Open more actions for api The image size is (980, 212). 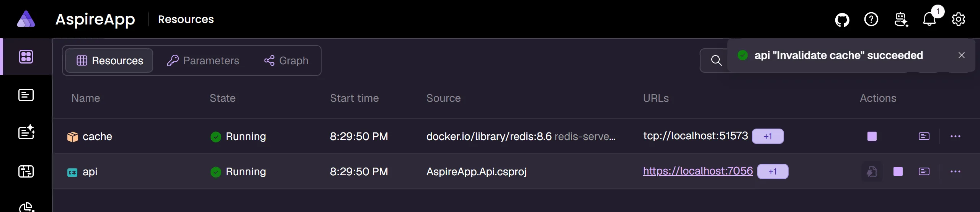[955, 171]
